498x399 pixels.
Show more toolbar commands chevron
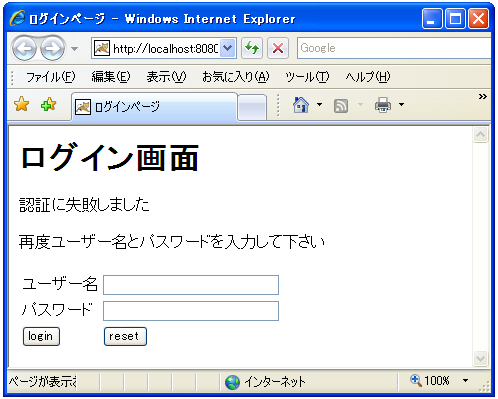(x=483, y=97)
